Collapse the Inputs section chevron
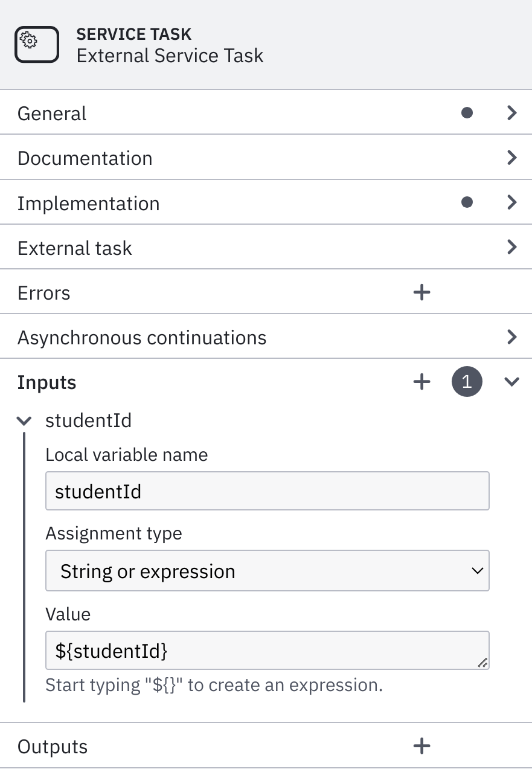Screen dimensions: 532x769 pyautogui.click(x=512, y=382)
